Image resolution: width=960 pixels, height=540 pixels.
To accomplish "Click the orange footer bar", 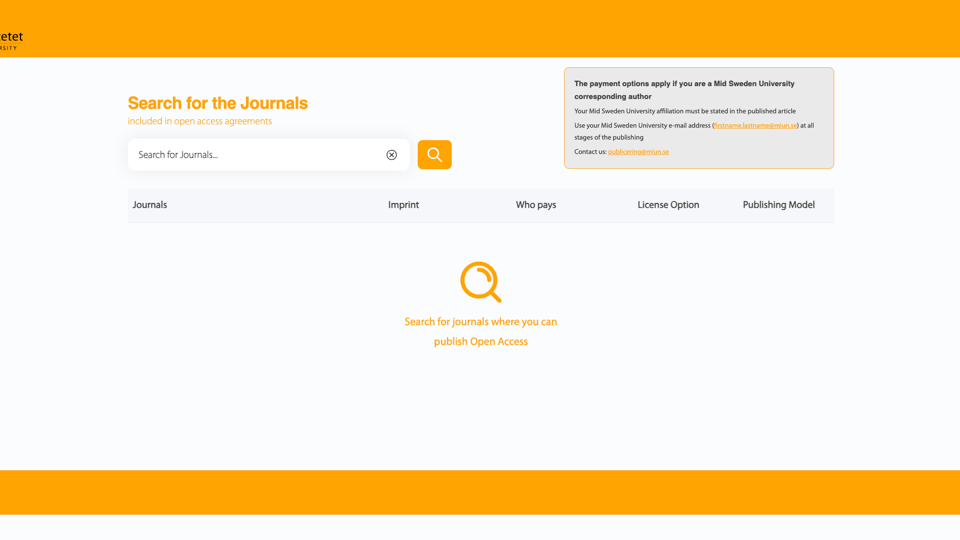I will [480, 492].
